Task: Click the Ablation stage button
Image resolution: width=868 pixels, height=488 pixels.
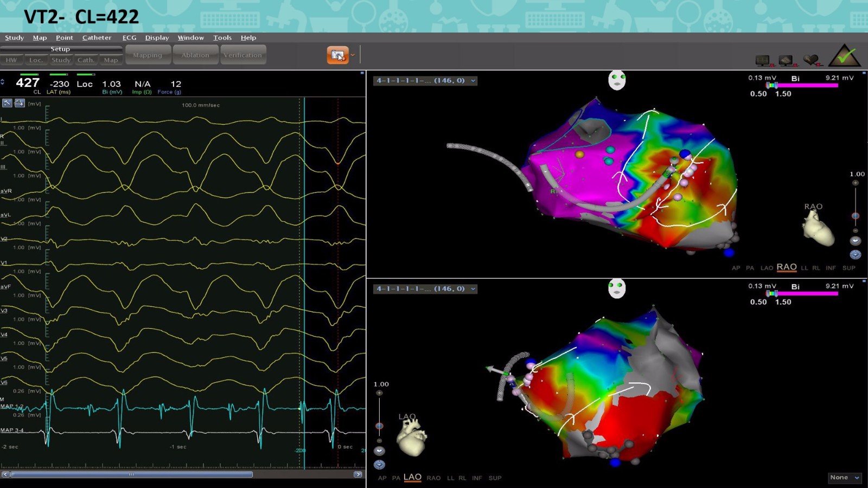Action: (195, 55)
